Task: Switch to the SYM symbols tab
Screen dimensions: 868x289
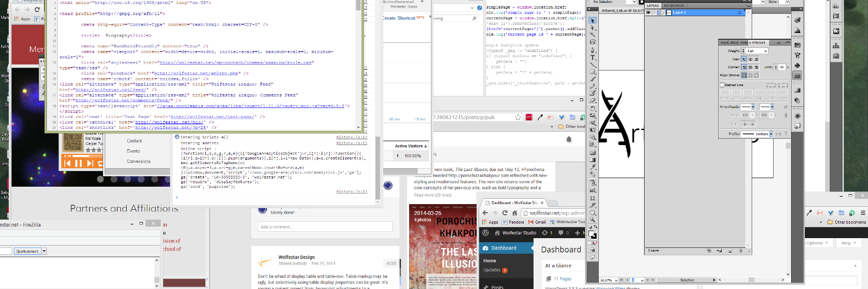Action: click(x=744, y=43)
